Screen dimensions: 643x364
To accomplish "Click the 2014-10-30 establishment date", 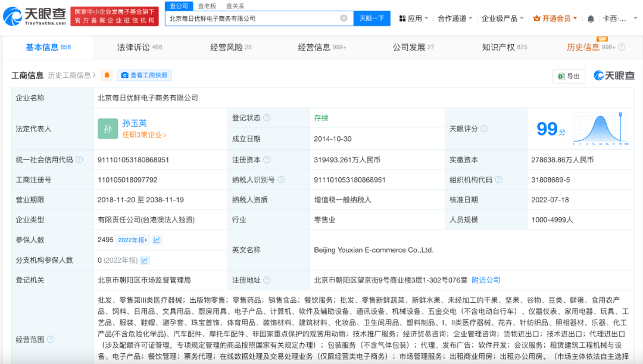I will 333,139.
